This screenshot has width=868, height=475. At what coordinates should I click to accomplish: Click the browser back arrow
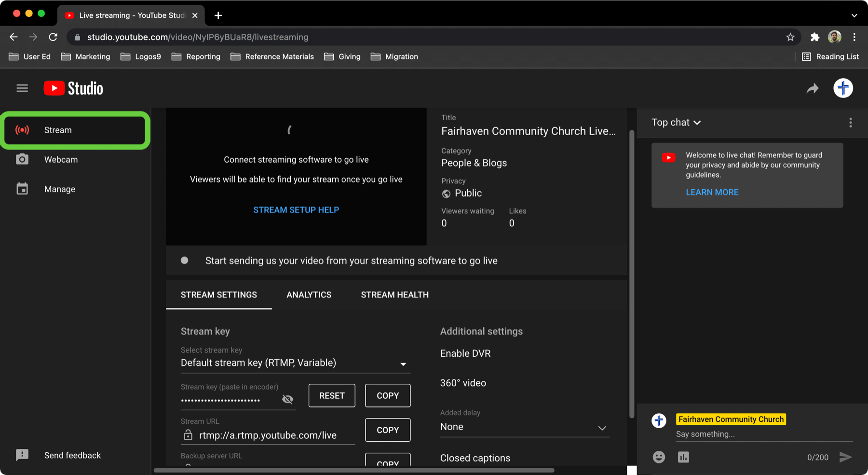pyautogui.click(x=14, y=37)
